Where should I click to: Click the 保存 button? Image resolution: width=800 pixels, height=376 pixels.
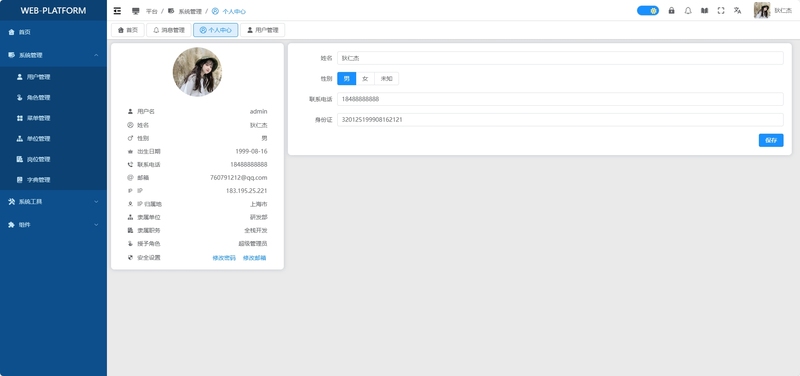coord(771,140)
